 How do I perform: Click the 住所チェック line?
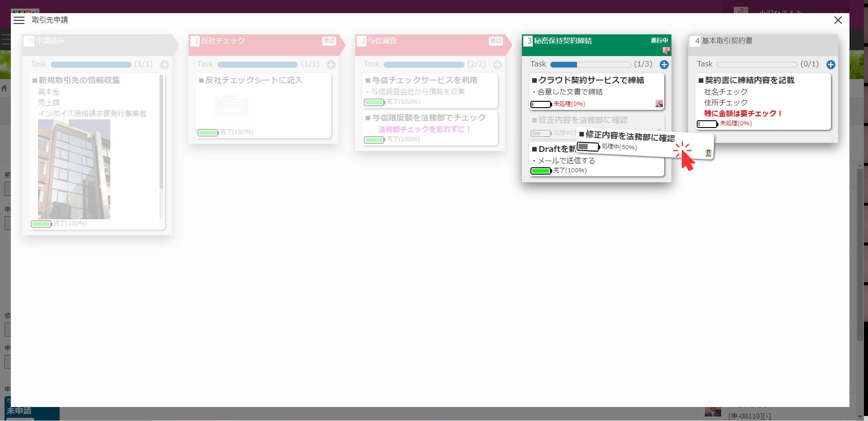click(726, 103)
